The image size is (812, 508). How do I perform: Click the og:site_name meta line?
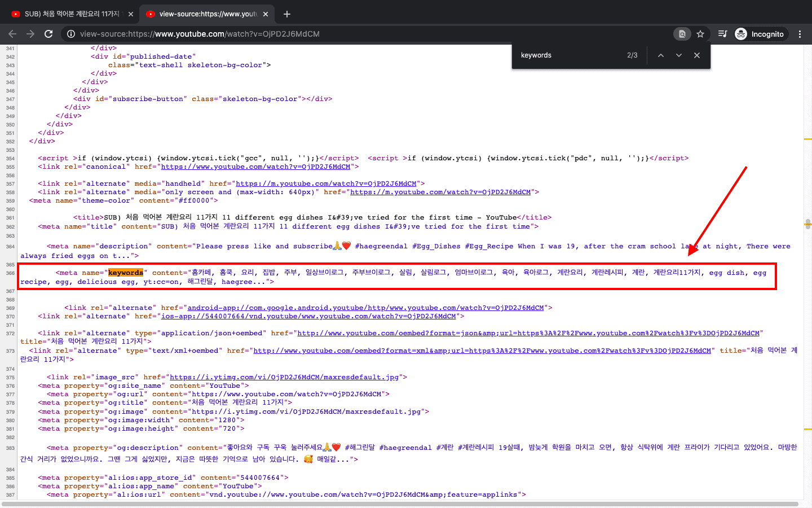tap(143, 386)
